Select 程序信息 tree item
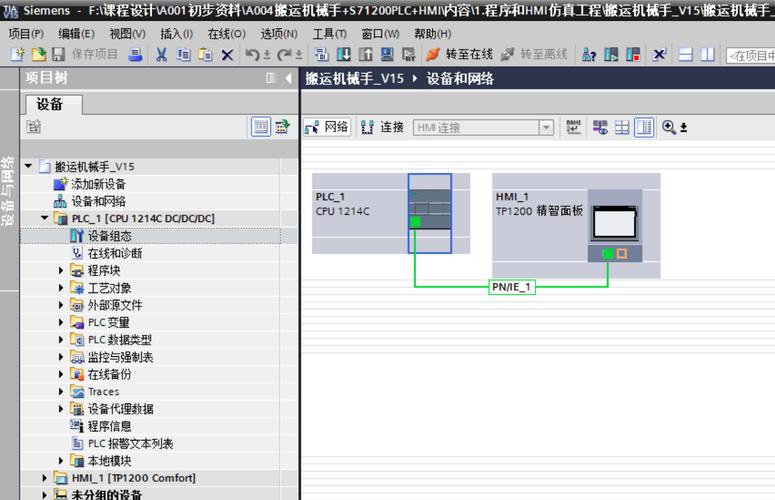This screenshot has width=775, height=500. [x=109, y=426]
